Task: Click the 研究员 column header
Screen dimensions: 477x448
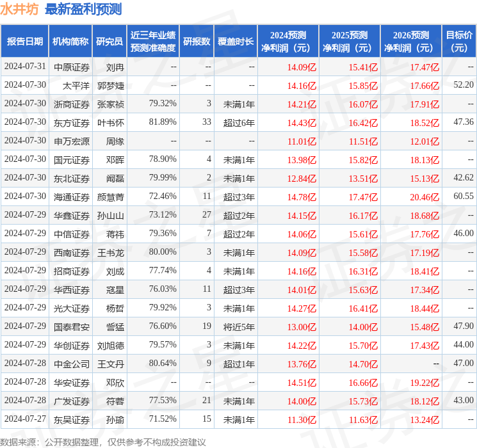Action: pyautogui.click(x=109, y=42)
